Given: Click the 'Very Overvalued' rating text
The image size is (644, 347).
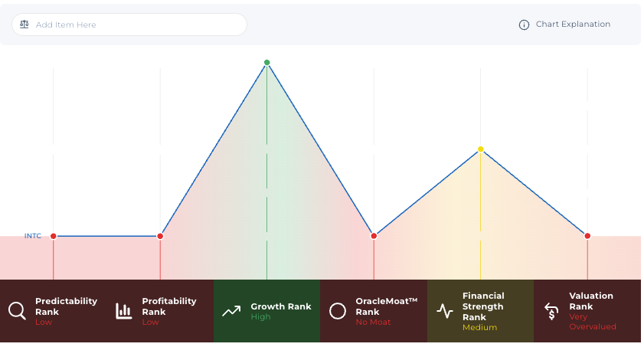Looking at the screenshot, I should pyautogui.click(x=592, y=322).
